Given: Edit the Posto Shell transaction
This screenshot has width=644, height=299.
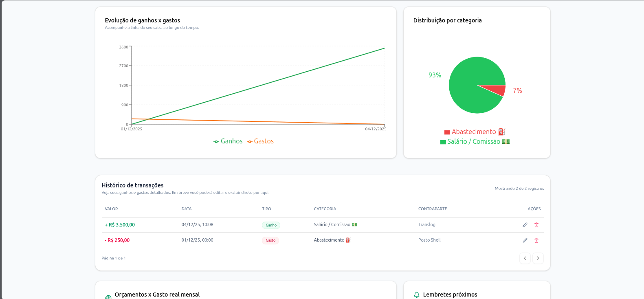Looking at the screenshot, I should (525, 240).
